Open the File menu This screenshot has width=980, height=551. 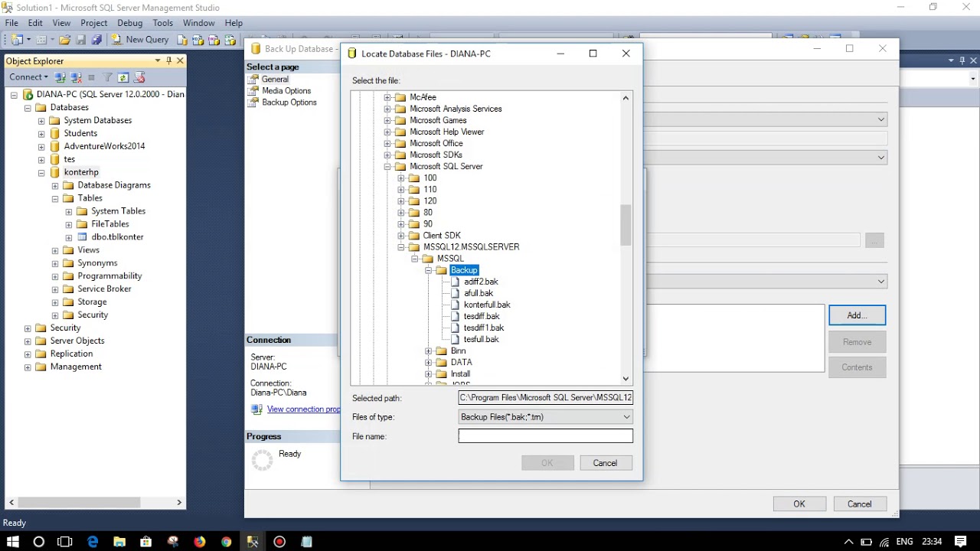tap(11, 23)
